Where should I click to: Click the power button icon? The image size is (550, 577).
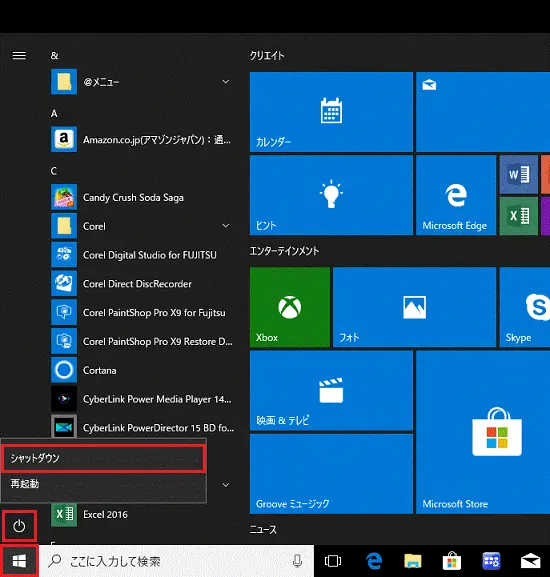point(19,526)
